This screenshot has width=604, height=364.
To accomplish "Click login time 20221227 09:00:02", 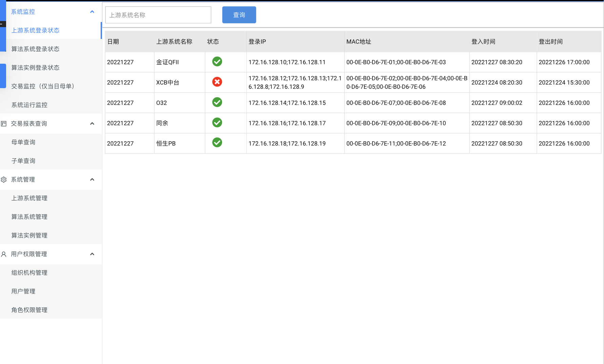I will pyautogui.click(x=497, y=103).
